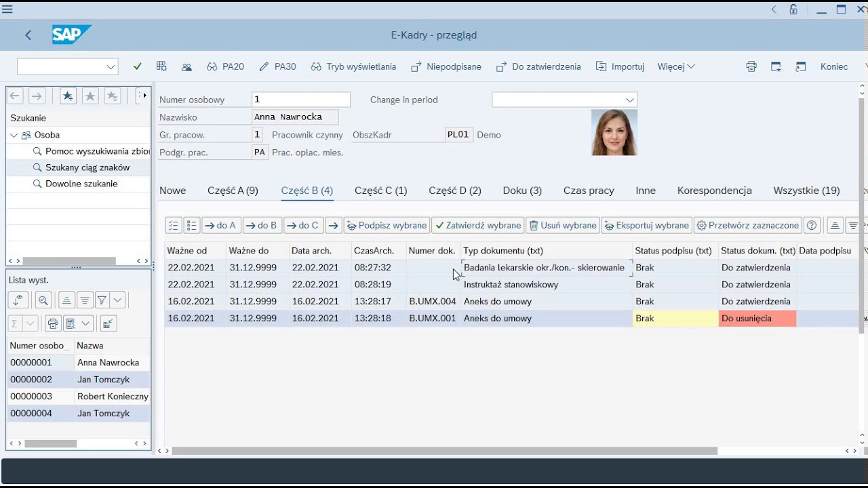Navigate to the previous object in the search panel

(15, 96)
